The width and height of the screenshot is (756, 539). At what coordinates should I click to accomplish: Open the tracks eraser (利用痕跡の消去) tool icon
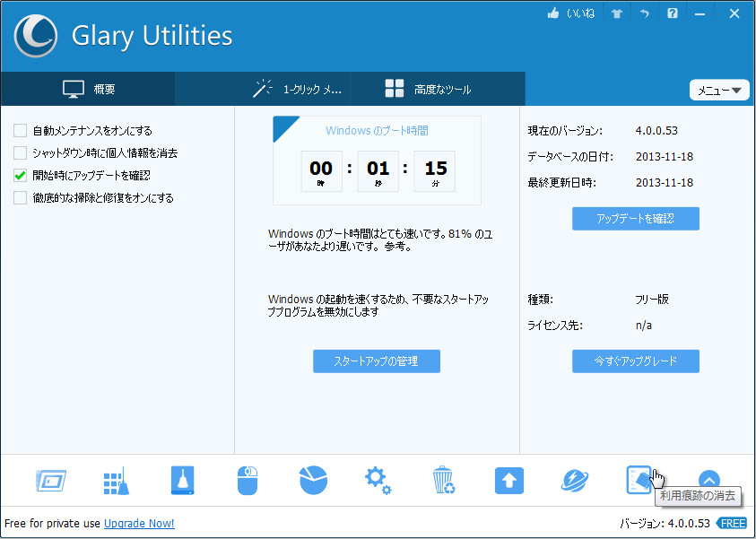pyautogui.click(x=639, y=480)
